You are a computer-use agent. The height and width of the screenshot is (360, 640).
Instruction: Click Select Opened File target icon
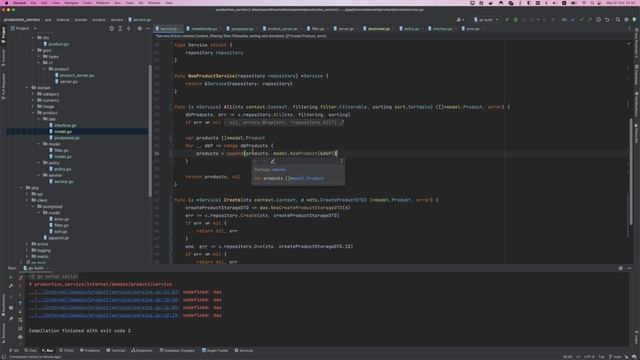111,29
